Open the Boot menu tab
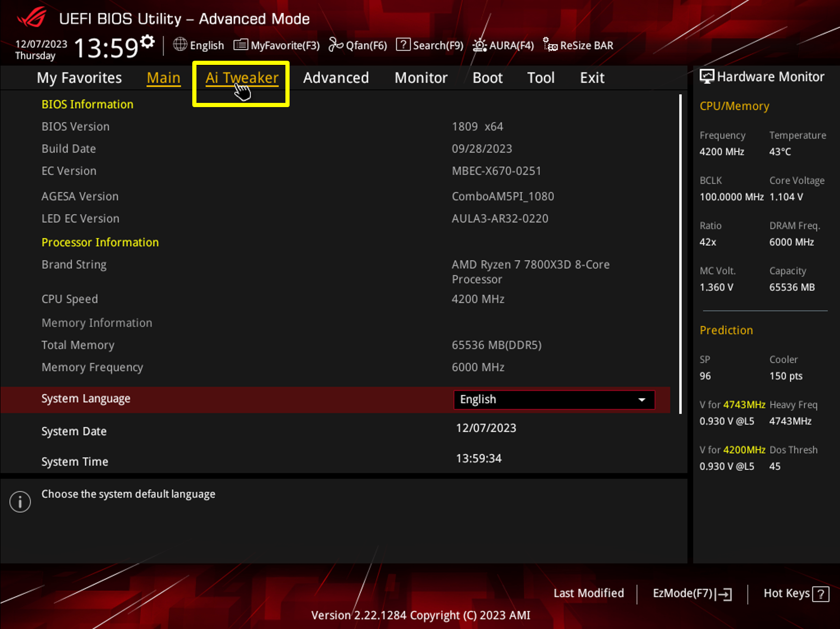Screen dimensions: 840x629 [x=487, y=78]
